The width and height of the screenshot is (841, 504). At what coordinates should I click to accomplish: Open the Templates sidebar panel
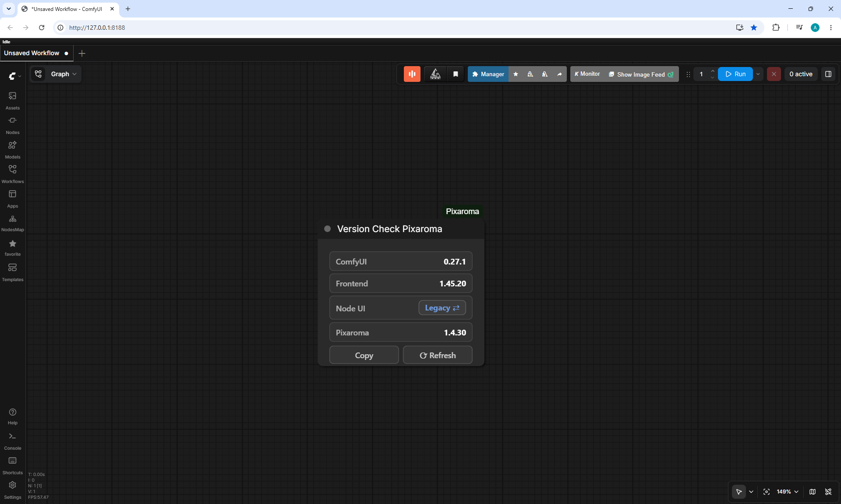13,272
